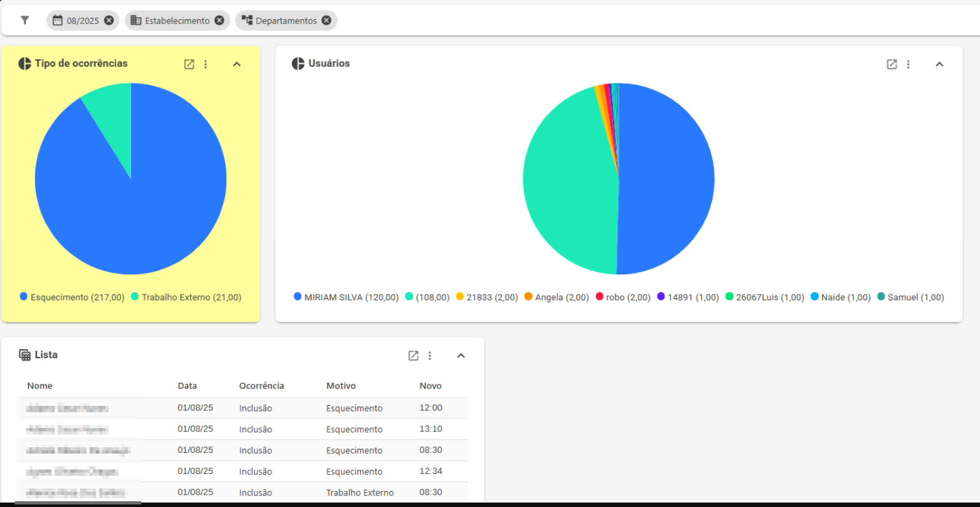Click Inclusão cell in the 12:00 row

coord(256,408)
